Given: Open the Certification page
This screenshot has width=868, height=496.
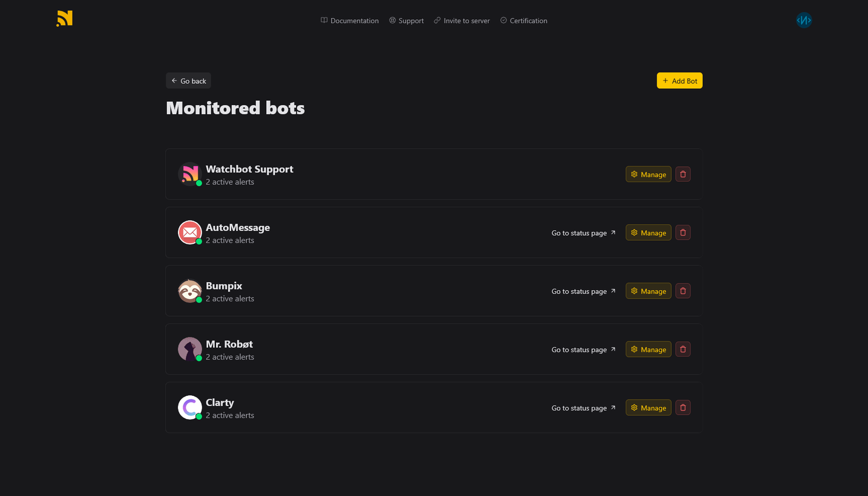Looking at the screenshot, I should click(x=524, y=20).
